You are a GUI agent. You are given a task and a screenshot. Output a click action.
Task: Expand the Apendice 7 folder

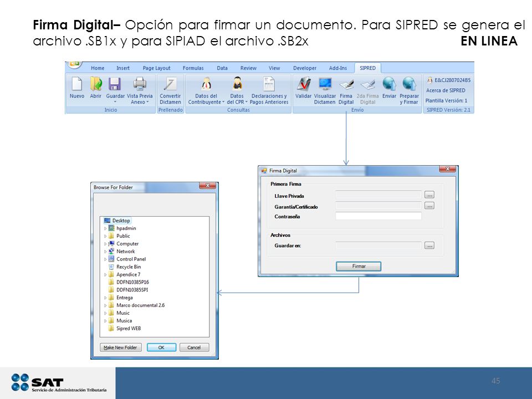click(105, 275)
